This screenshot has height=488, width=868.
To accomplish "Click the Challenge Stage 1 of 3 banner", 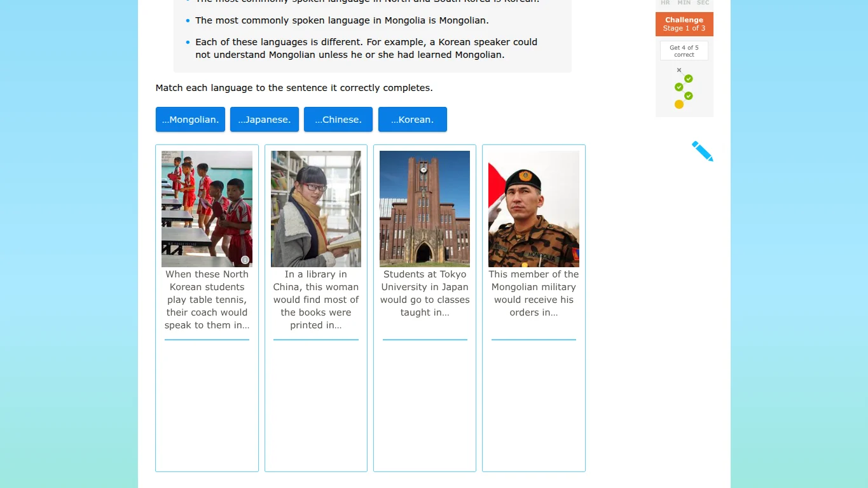I will click(x=684, y=24).
